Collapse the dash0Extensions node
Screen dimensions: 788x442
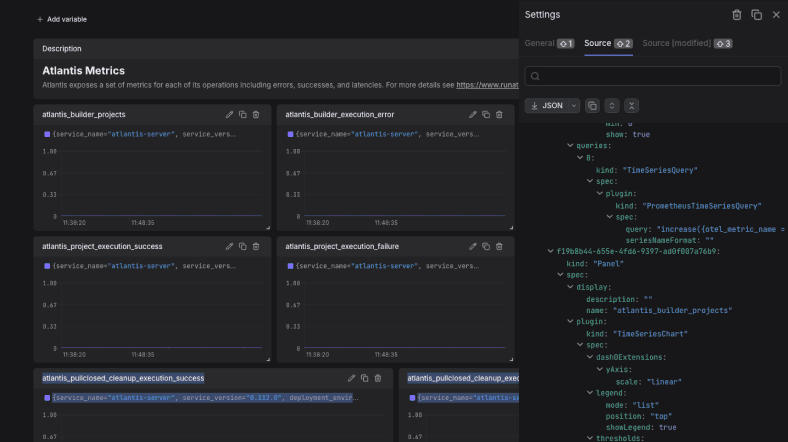coord(589,357)
